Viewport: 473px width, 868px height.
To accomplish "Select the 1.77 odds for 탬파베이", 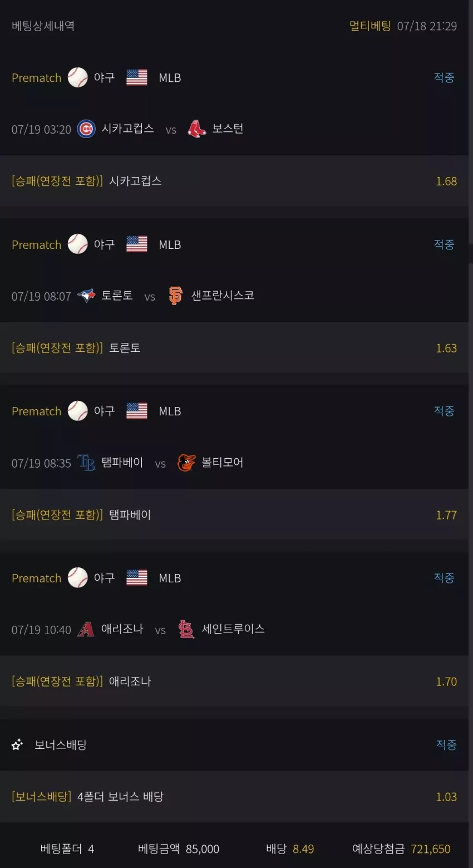I will 446,515.
